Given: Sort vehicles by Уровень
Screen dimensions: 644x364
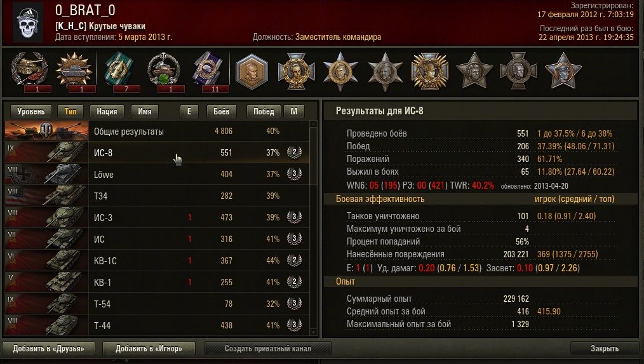Looking at the screenshot, I should coord(31,111).
